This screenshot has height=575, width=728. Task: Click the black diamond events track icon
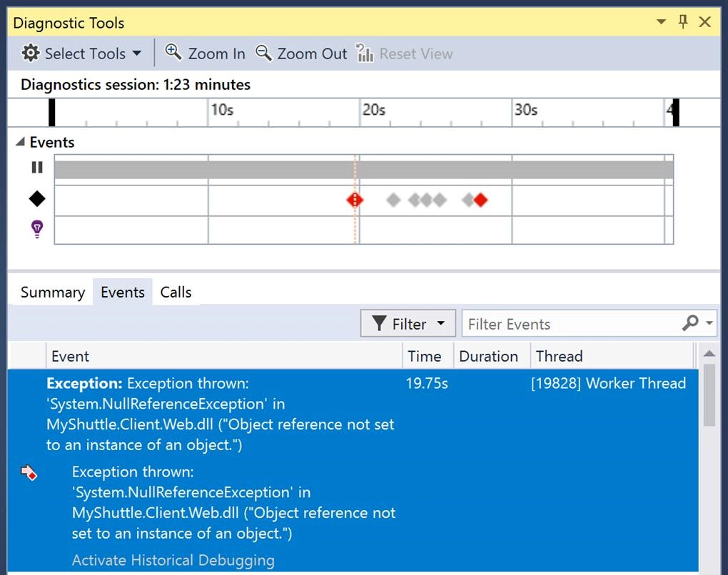point(37,199)
